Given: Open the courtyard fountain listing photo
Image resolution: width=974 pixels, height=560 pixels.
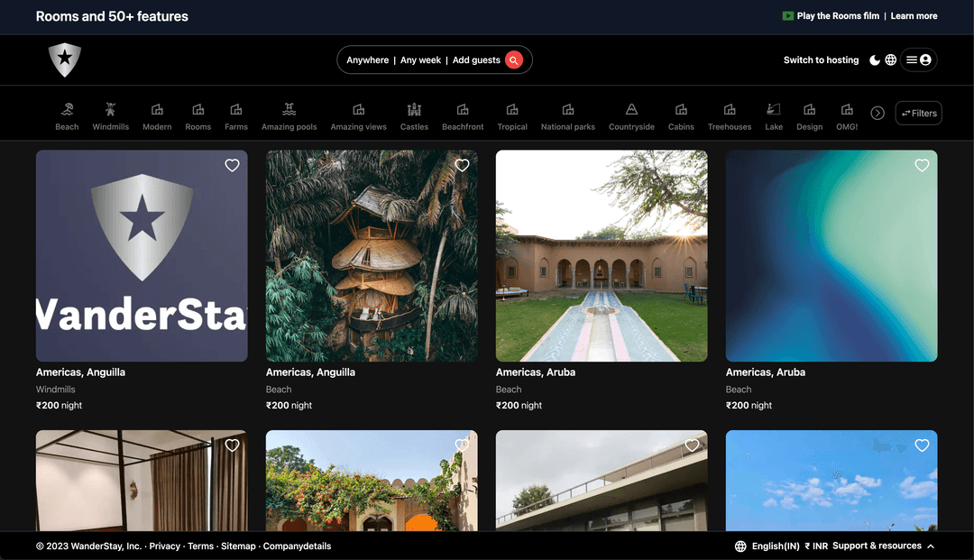Looking at the screenshot, I should [x=602, y=256].
